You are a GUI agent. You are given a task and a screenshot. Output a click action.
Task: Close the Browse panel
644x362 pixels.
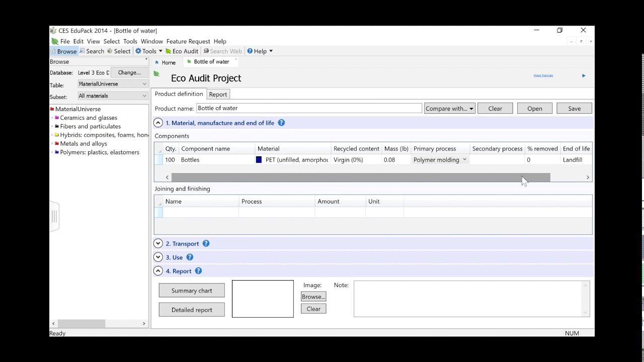pos(146,60)
